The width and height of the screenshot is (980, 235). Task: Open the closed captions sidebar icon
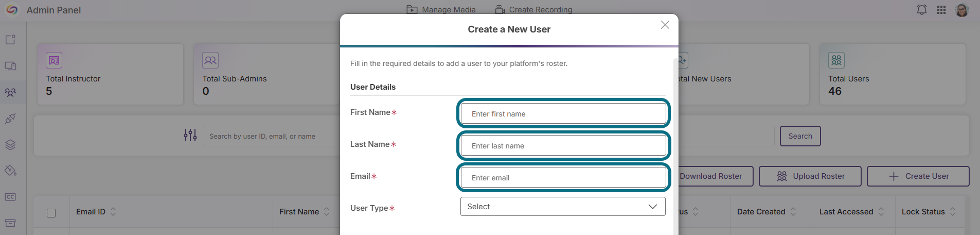(11, 197)
